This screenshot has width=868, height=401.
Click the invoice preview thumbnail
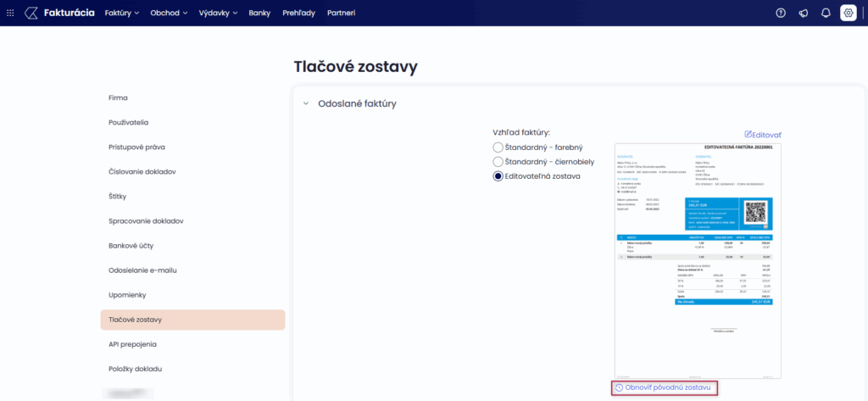coord(698,260)
